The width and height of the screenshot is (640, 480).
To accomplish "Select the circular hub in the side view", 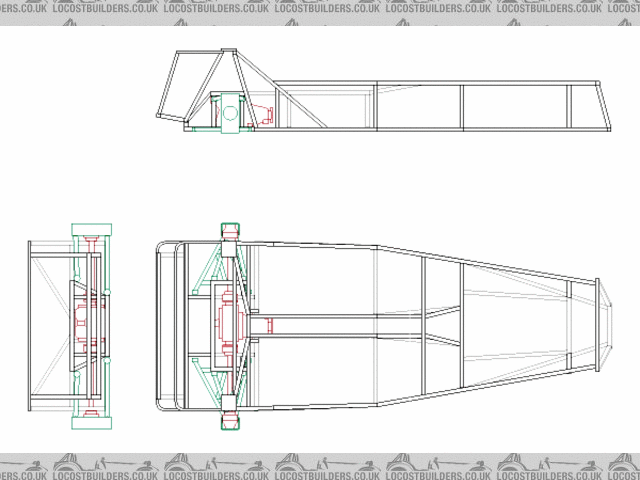I will click(x=231, y=112).
